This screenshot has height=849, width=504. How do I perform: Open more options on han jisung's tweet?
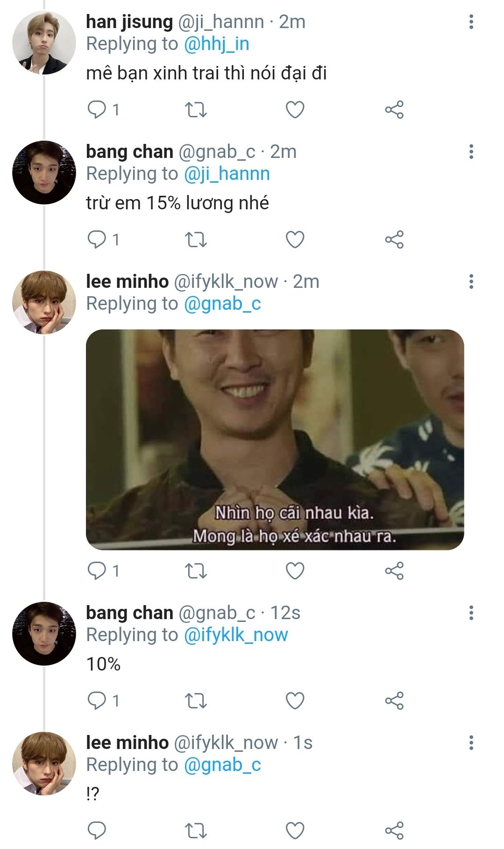[471, 21]
